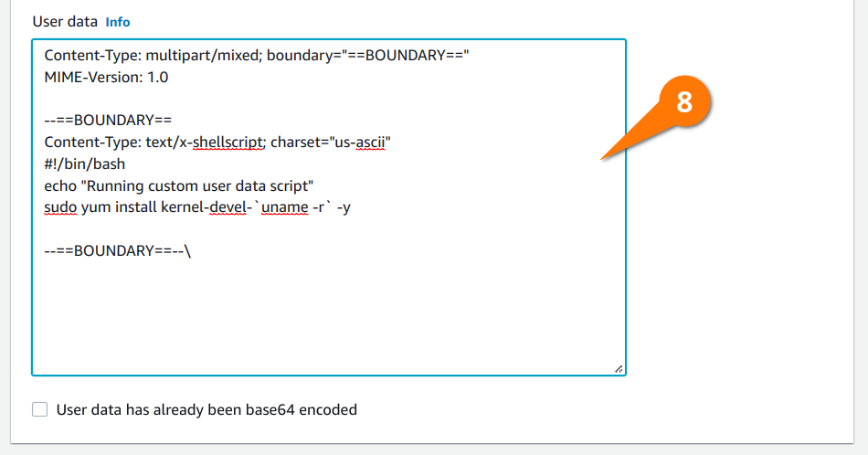This screenshot has height=455, width=868.
Task: Click the 'Content-Type: text/x-shellscript' line
Action: pyautogui.click(x=217, y=143)
